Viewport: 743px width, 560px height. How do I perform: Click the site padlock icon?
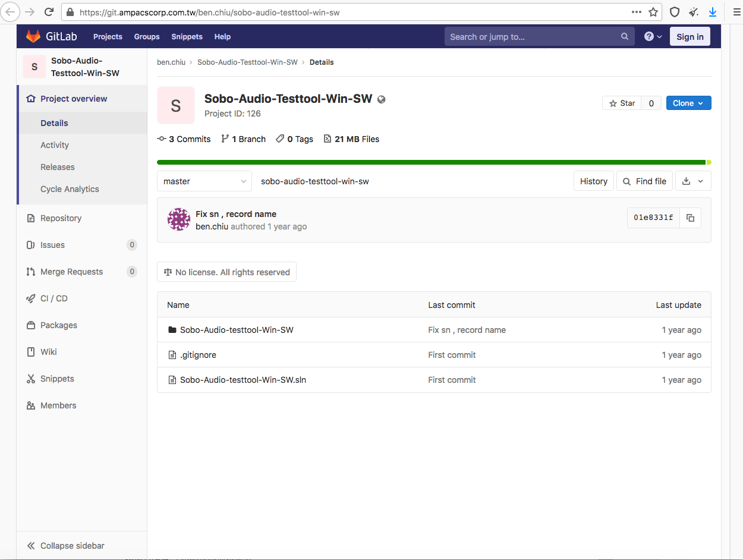[71, 12]
